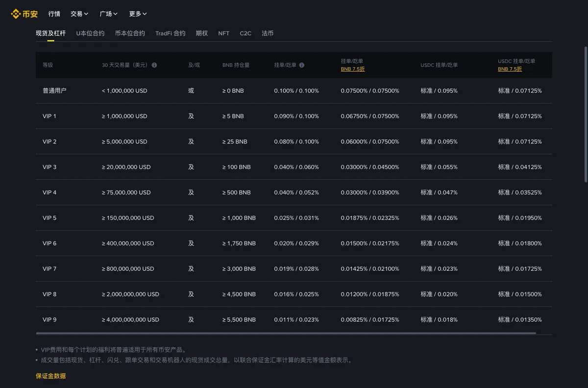588x388 pixels.
Task: Click the ≥ 75,000,000 USD cell
Action: pos(126,193)
